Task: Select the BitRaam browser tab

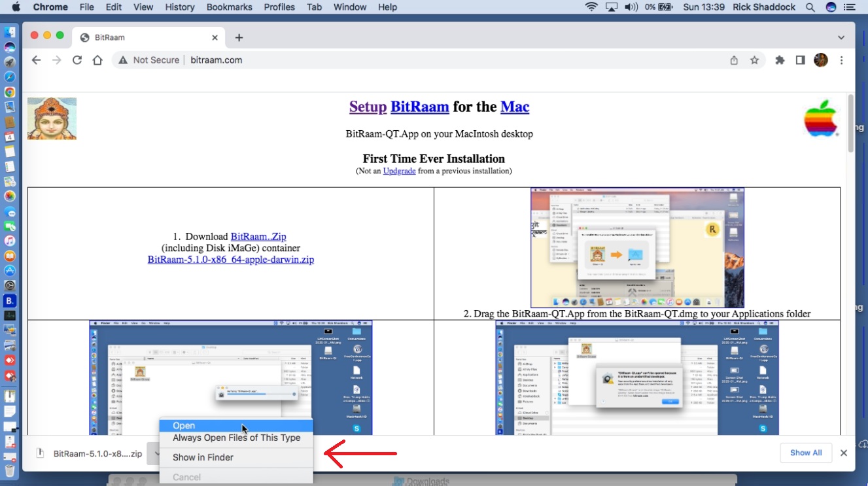Action: coord(149,38)
